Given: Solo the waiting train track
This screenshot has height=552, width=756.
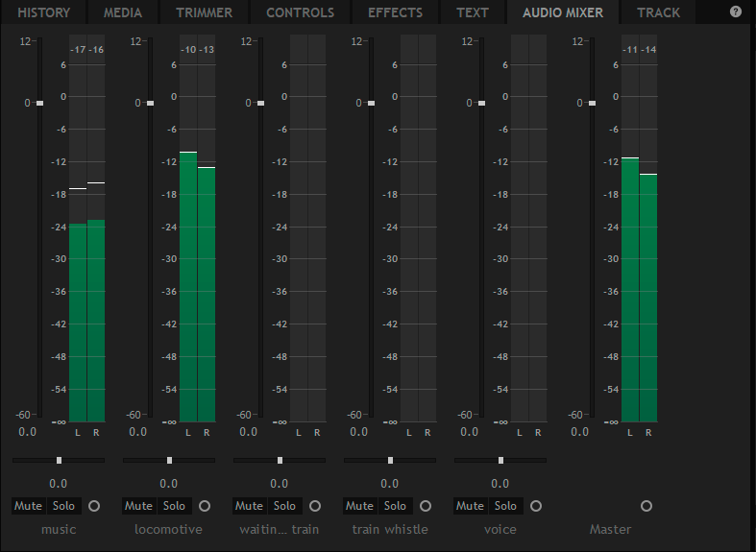Looking at the screenshot, I should tap(284, 506).
